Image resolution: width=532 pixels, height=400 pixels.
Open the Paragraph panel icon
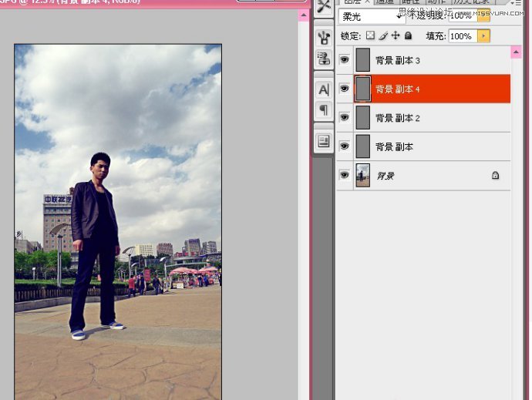click(x=324, y=109)
